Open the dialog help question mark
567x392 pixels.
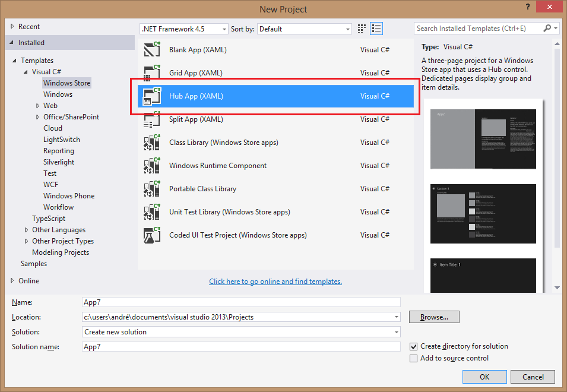[x=528, y=7]
